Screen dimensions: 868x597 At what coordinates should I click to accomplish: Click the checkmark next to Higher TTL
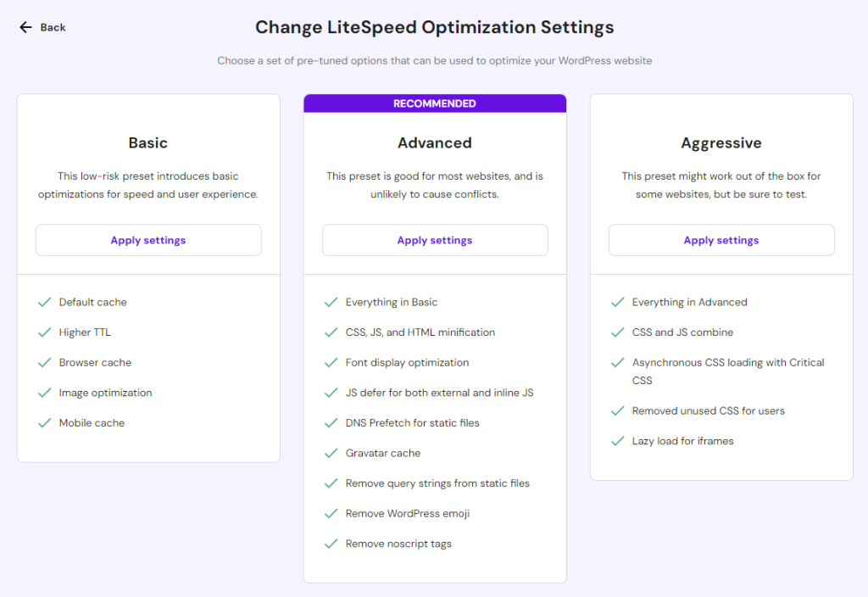(x=44, y=332)
